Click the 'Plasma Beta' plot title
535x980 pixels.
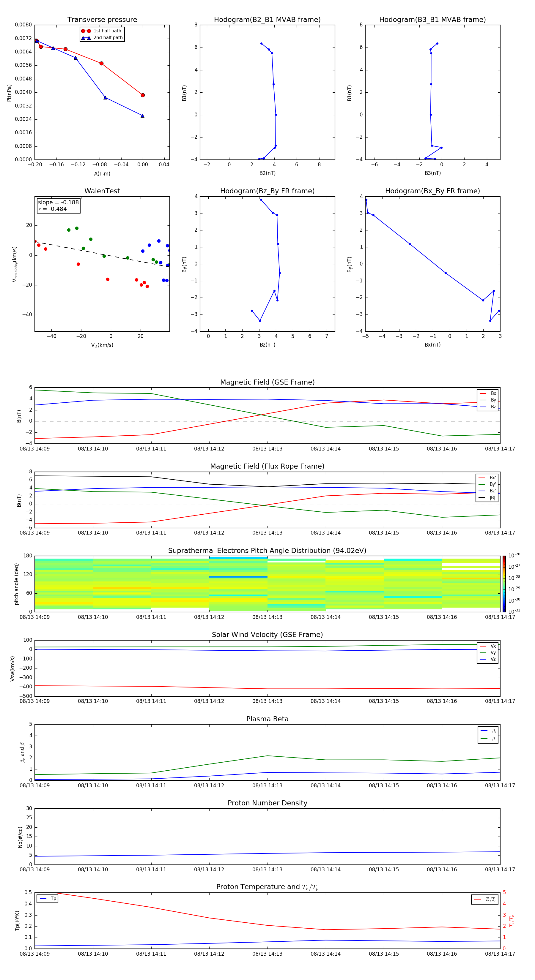click(x=267, y=719)
